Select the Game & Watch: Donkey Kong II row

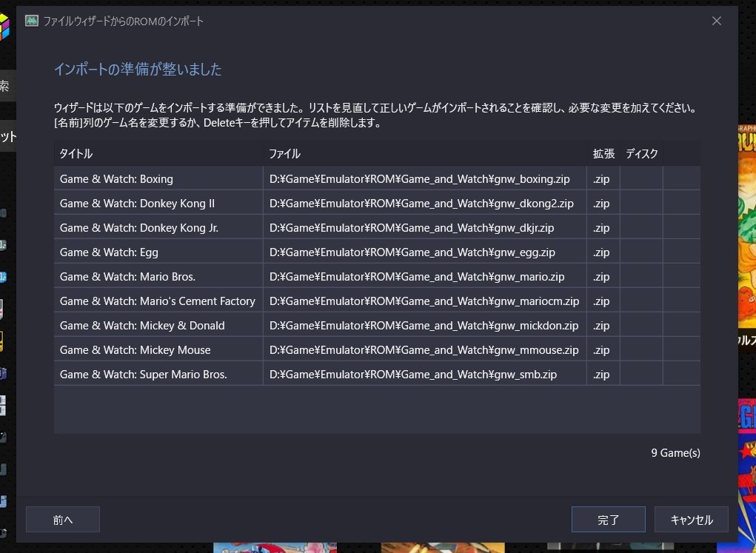point(137,204)
